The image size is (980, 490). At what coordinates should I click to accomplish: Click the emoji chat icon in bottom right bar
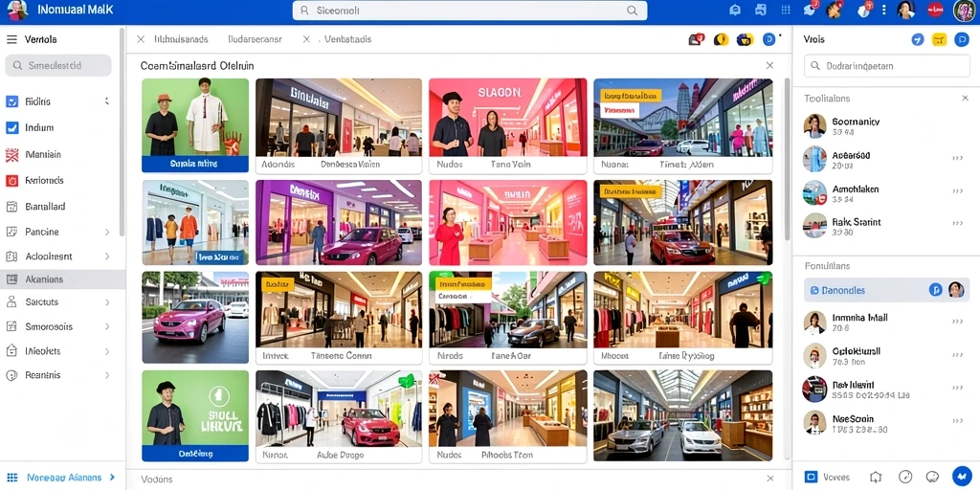[x=933, y=477]
